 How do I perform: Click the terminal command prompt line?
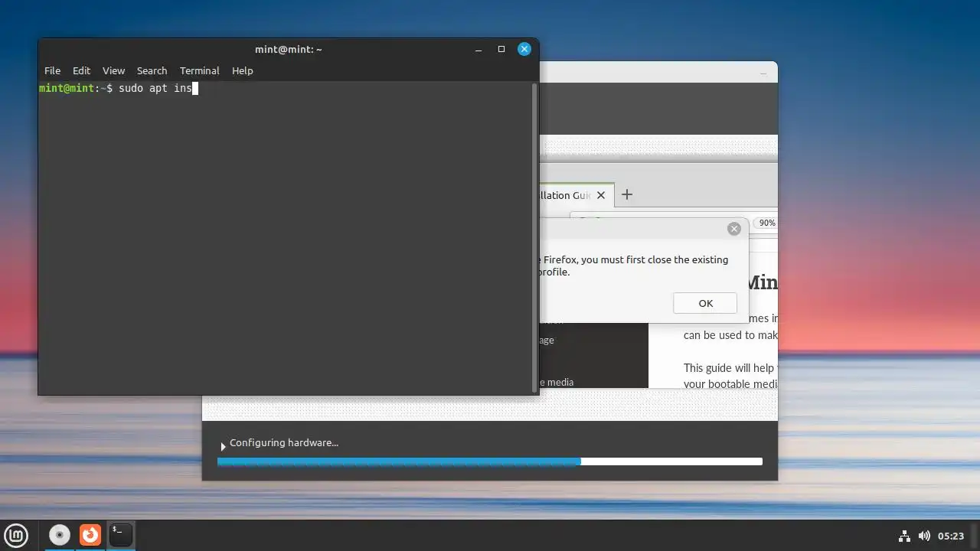[119, 88]
